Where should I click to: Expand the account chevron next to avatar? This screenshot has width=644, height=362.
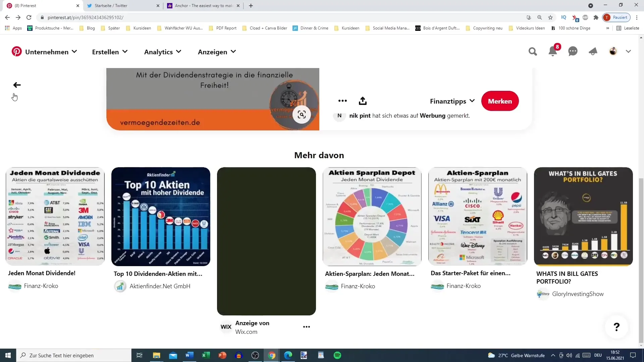(628, 51)
